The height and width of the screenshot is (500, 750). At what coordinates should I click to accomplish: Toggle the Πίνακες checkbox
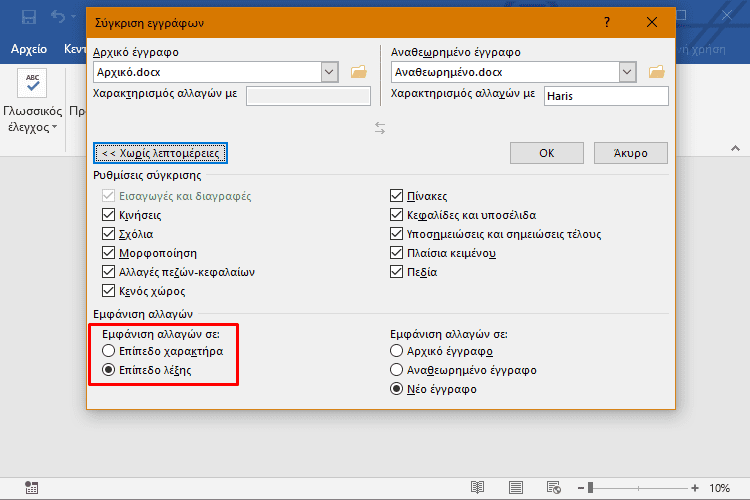[x=397, y=196]
